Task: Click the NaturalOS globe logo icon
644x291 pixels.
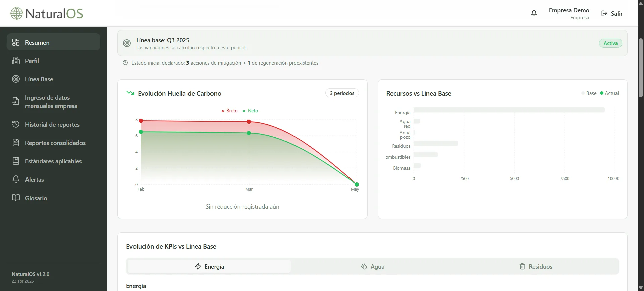Action: tap(16, 13)
